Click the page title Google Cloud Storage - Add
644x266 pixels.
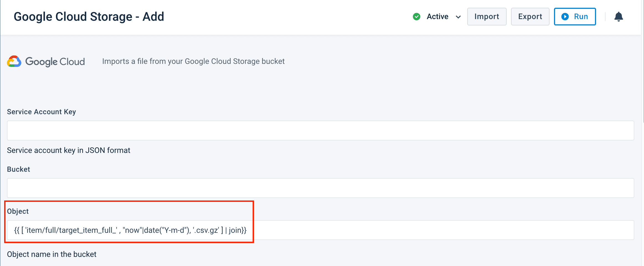coord(89,17)
